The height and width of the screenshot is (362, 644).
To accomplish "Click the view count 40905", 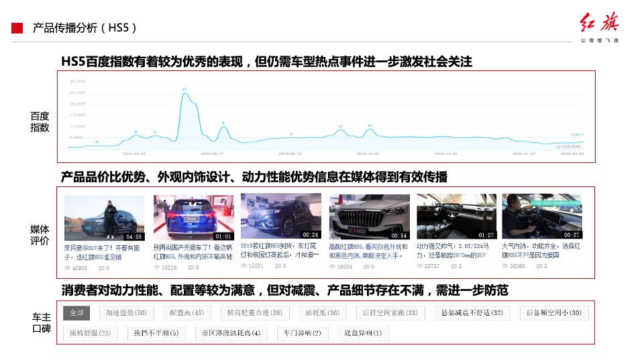I will 80,268.
